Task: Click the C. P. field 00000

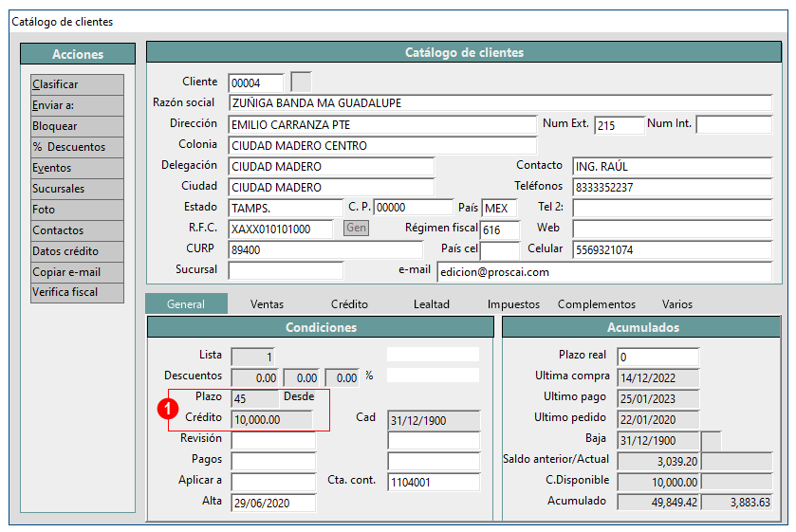Action: click(414, 207)
